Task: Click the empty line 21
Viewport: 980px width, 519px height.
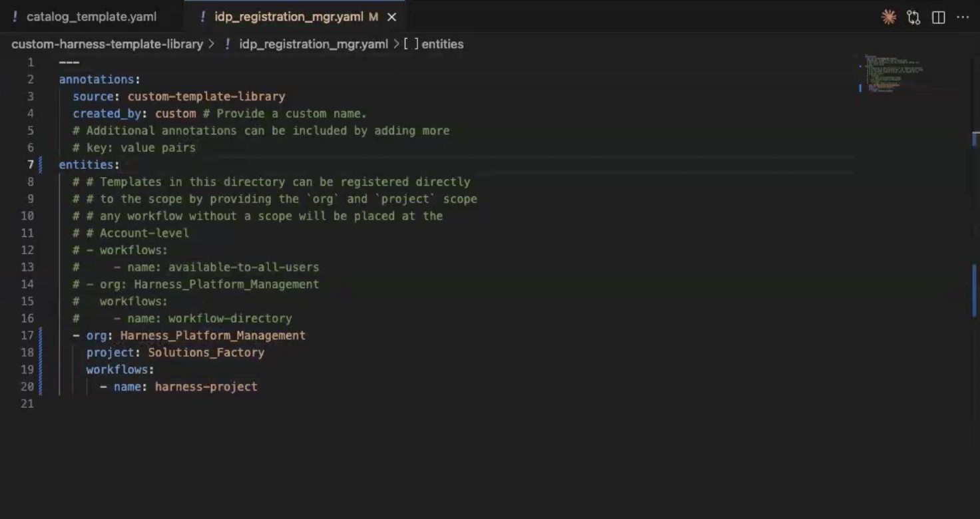Action: click(266, 404)
